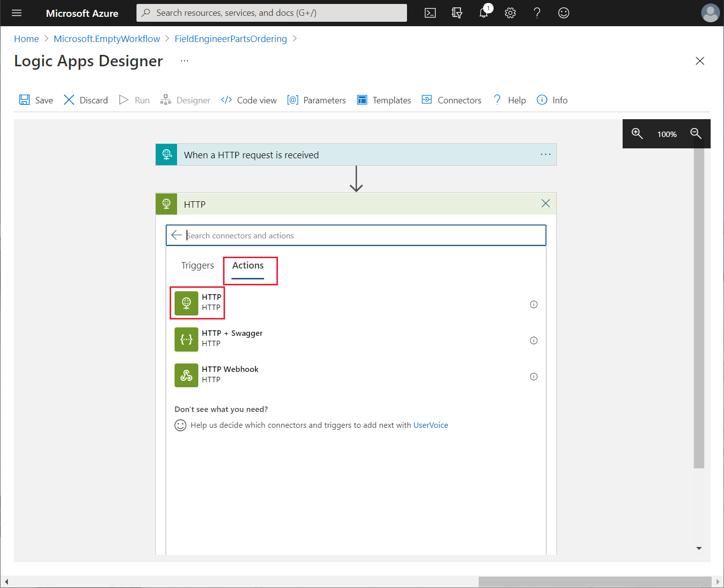Switch to the Triggers tab

pyautogui.click(x=197, y=266)
